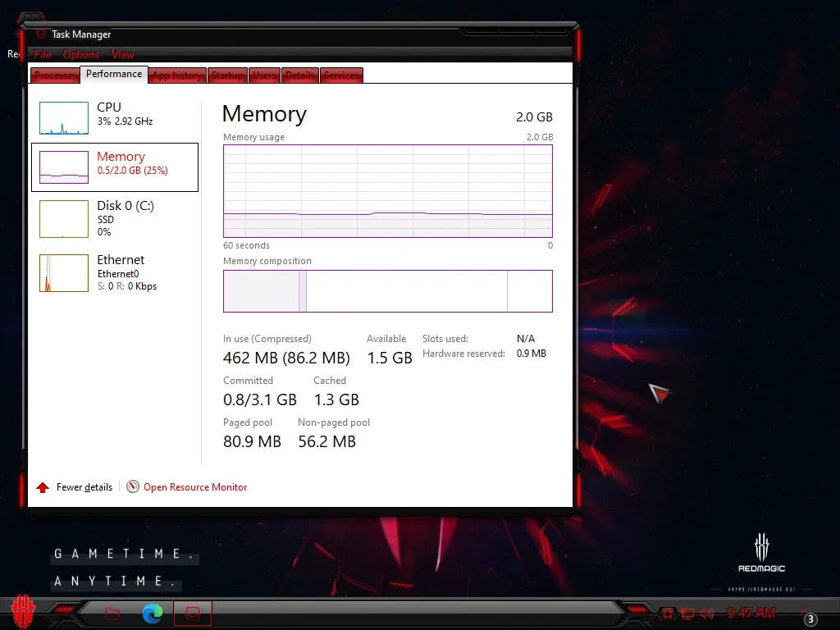This screenshot has width=840, height=630.
Task: Click the Available 1.5 GB value
Action: click(390, 358)
